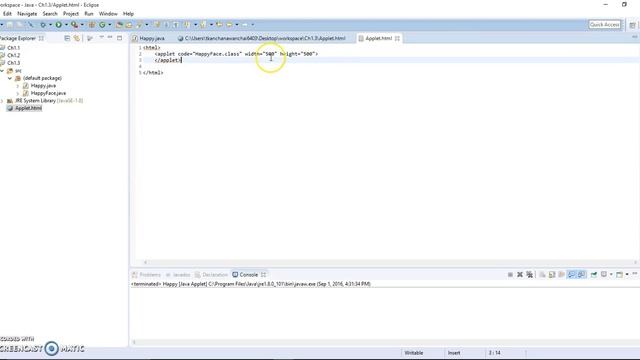640x360 pixels.
Task: Open the Debug dropdown arrow
Action: point(51,24)
